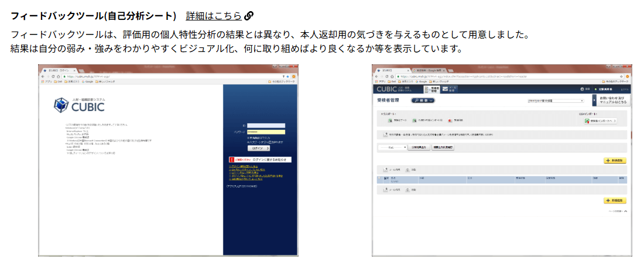Click the trash 削除 icon below the table header

[x=407, y=189]
